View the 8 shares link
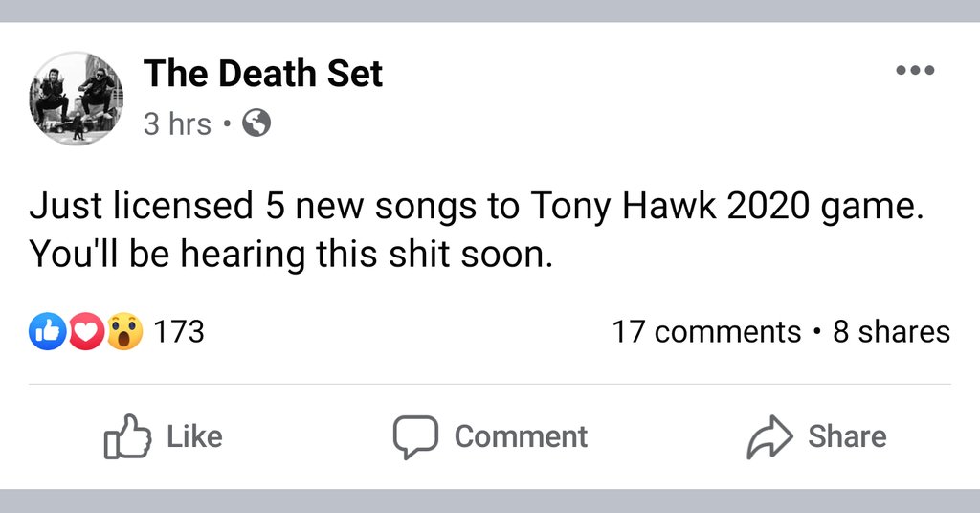The image size is (980, 513). click(891, 332)
